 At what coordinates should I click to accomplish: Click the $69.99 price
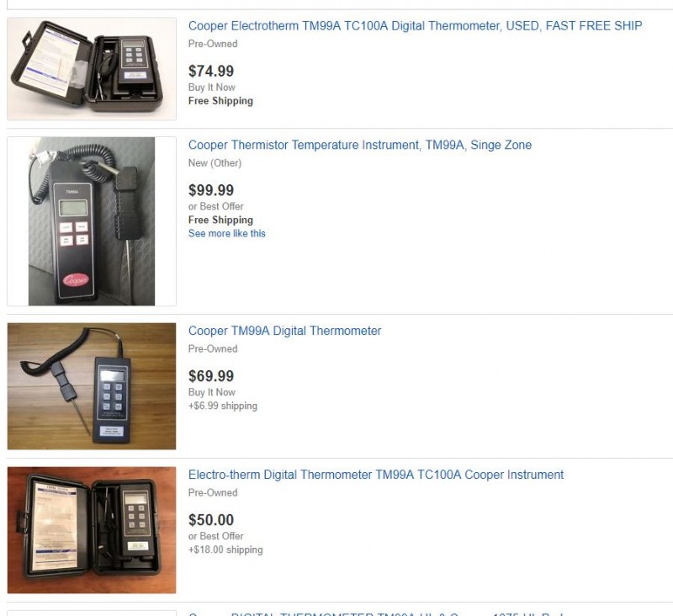pos(211,376)
